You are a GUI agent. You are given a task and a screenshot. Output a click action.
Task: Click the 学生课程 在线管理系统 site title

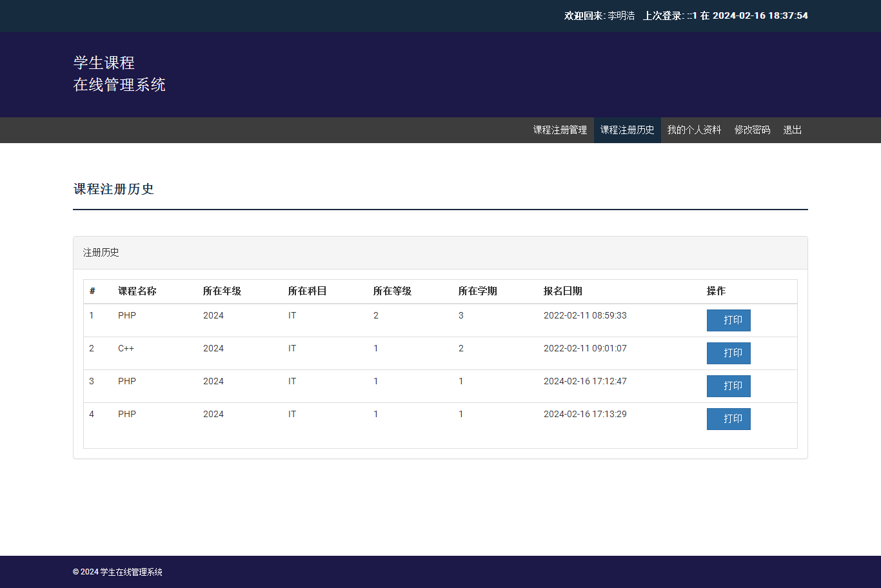[x=119, y=73]
